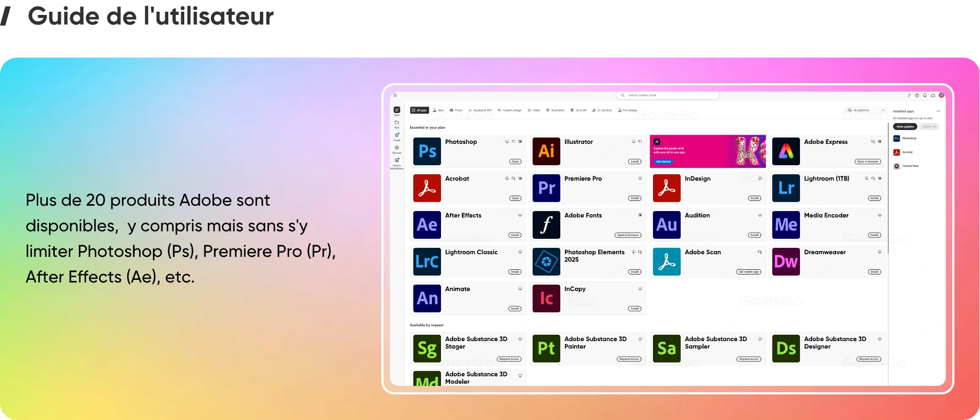Image resolution: width=980 pixels, height=420 pixels.
Task: Switch to the CC Services tab
Action: click(602, 110)
